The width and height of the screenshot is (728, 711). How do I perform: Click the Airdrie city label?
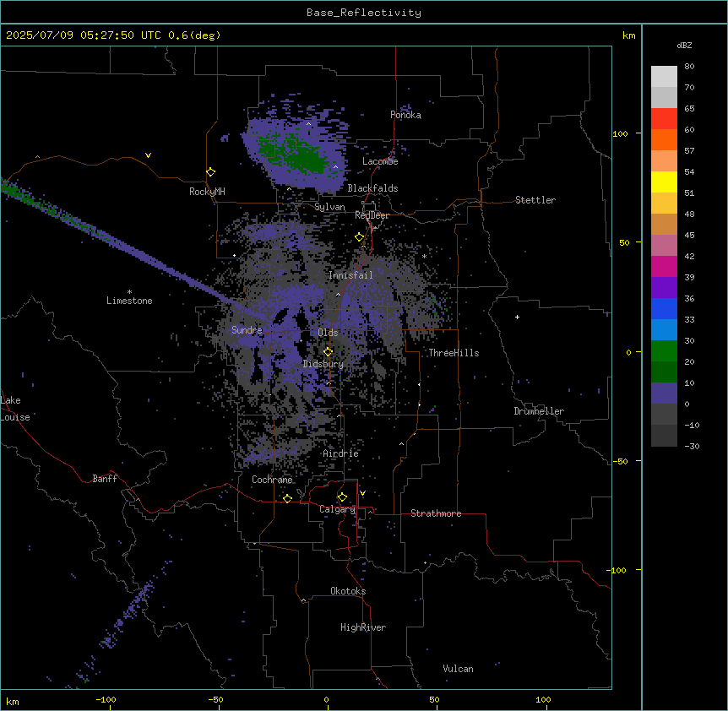(341, 453)
